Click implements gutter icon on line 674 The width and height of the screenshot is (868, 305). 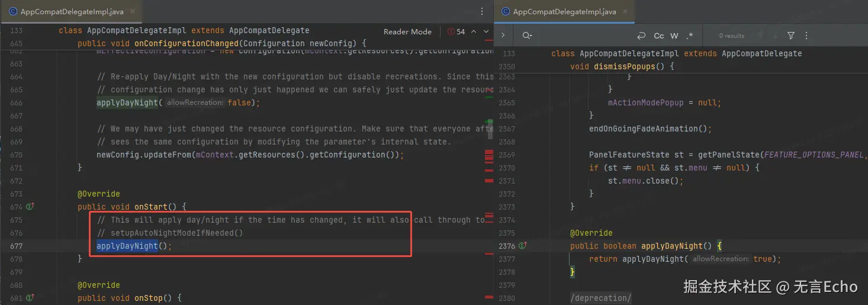click(x=30, y=207)
